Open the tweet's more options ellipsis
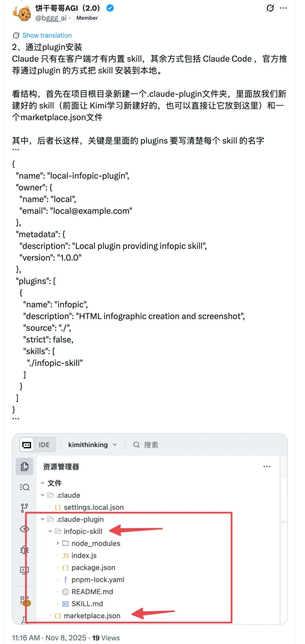The width and height of the screenshot is (305, 644). [283, 8]
